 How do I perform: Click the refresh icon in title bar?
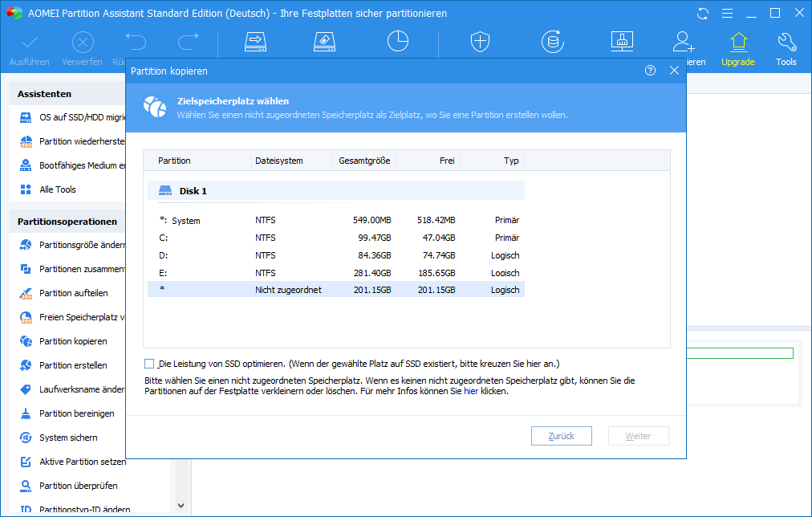(x=703, y=14)
